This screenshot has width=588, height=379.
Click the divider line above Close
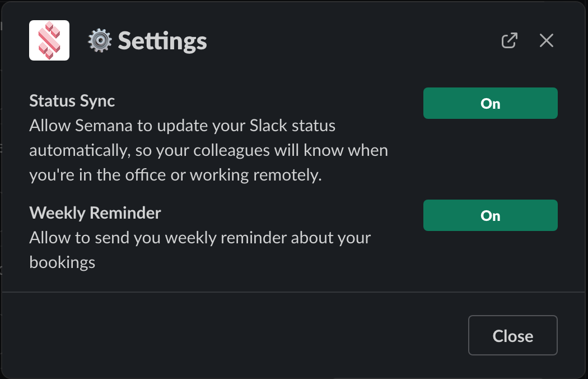pyautogui.click(x=294, y=292)
